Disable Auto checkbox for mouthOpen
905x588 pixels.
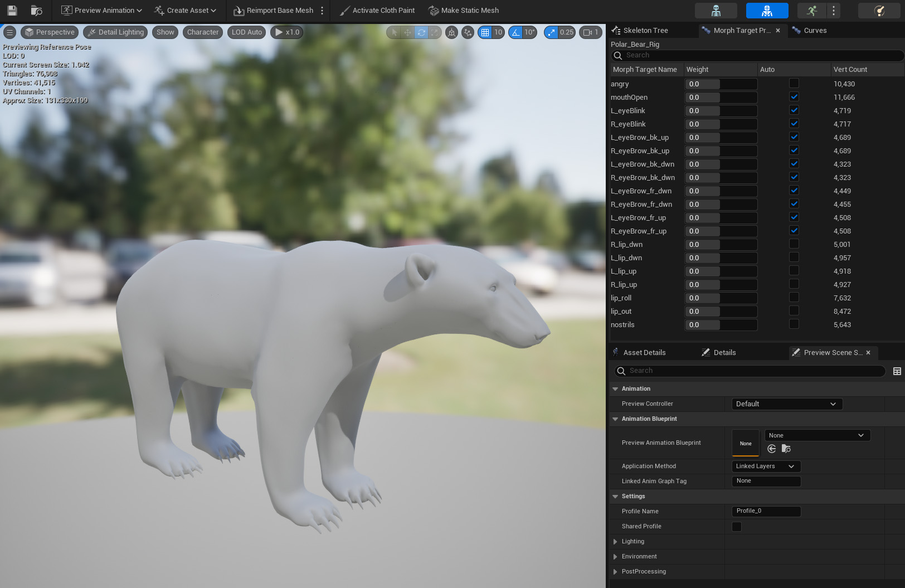tap(794, 97)
